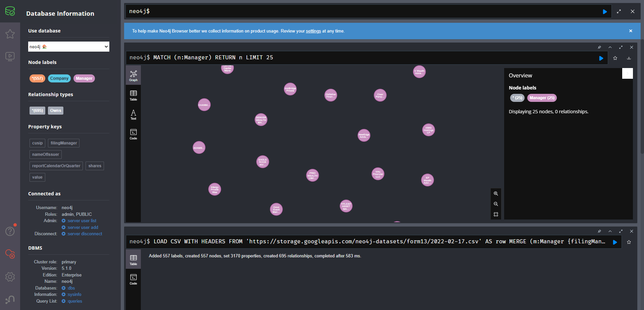644x310 pixels.
Task: Clear the top editor with X
Action: (633, 11)
